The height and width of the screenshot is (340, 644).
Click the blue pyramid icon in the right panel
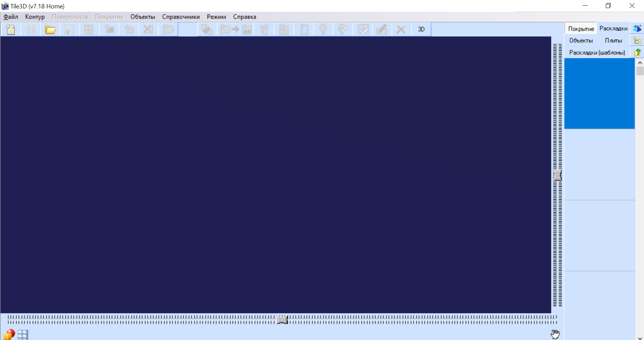637,29
